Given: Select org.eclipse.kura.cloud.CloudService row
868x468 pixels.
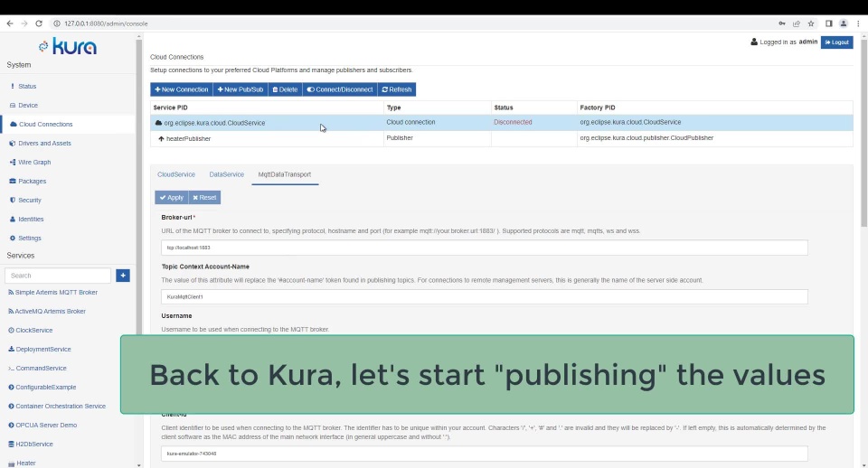Looking at the screenshot, I should (502, 123).
